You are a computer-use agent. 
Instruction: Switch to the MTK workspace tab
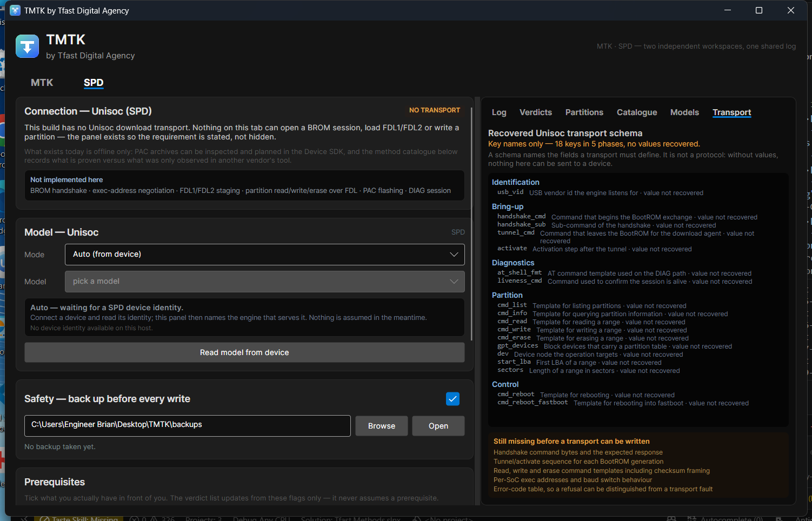click(42, 83)
